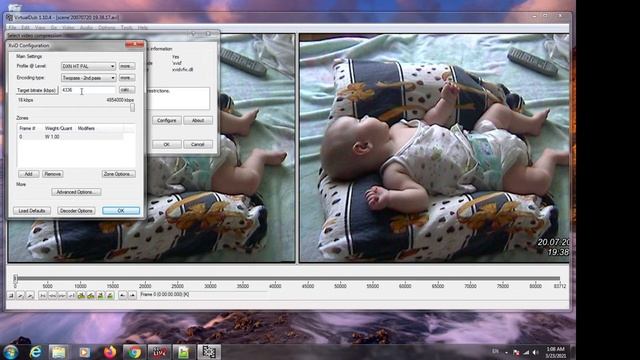The height and width of the screenshot is (360, 640).
Task: Go to next keyframe icon
Action: coord(90,295)
